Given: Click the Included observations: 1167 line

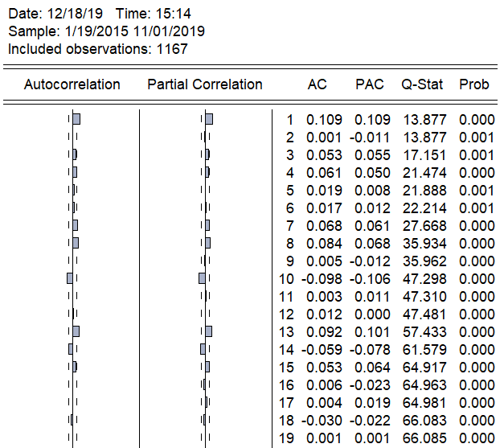Looking at the screenshot, I should click(97, 49).
